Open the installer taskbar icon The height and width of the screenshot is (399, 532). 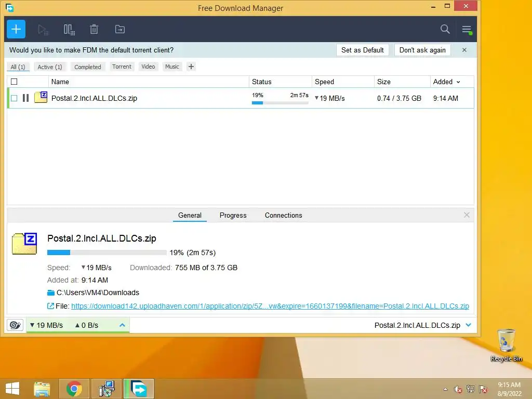pos(107,389)
